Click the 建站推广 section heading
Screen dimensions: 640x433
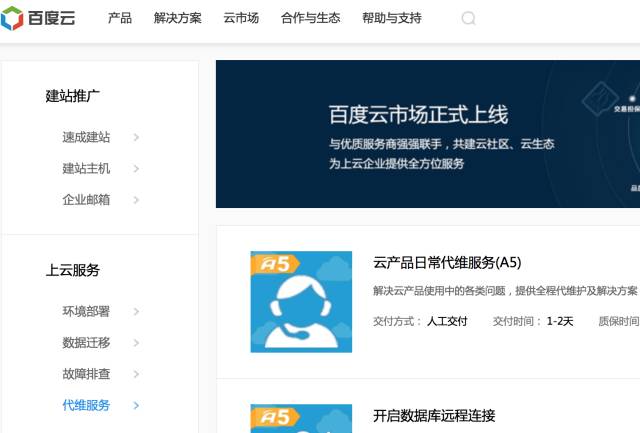(x=72, y=96)
